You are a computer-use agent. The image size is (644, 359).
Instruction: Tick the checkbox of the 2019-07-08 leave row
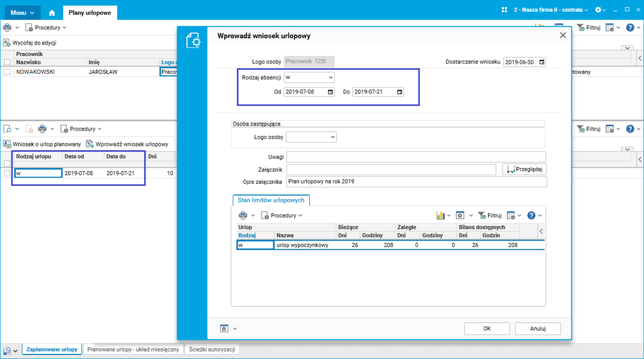point(7,173)
